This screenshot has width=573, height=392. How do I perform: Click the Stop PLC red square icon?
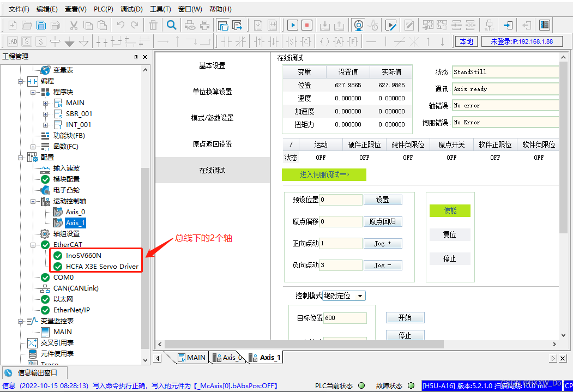307,25
